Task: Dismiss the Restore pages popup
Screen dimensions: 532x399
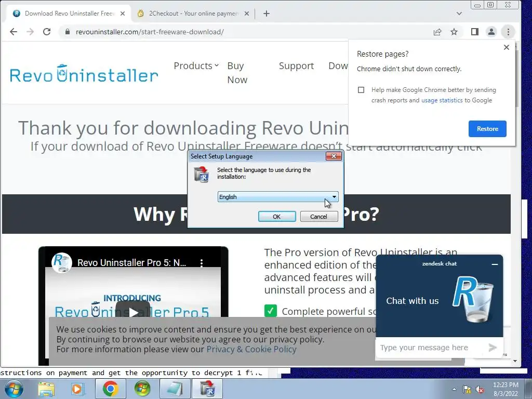Action: (x=506, y=47)
